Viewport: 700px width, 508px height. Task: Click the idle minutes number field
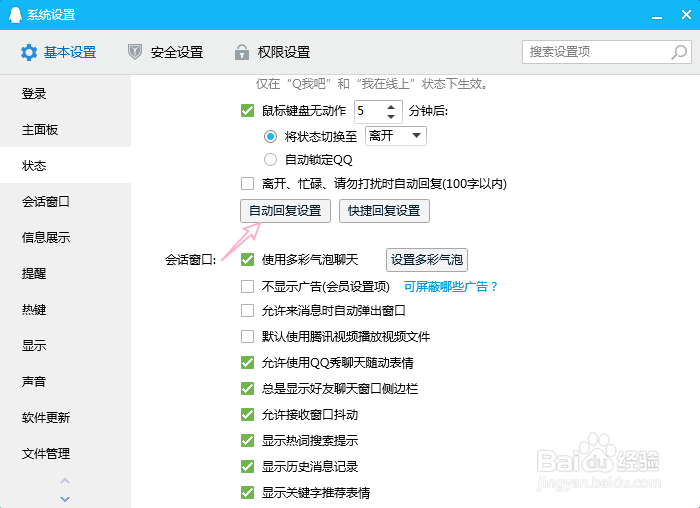click(370, 111)
